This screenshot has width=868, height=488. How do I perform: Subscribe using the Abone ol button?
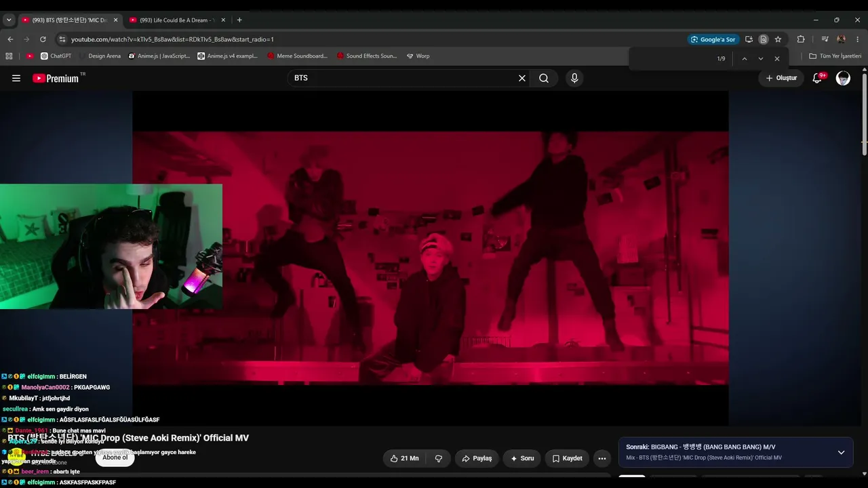115,457
